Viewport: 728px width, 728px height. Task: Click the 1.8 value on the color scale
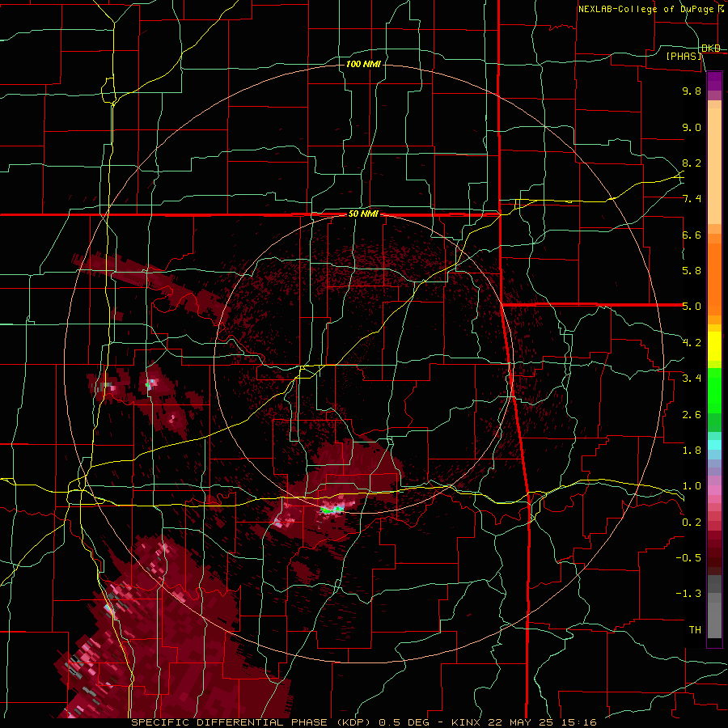coord(692,451)
